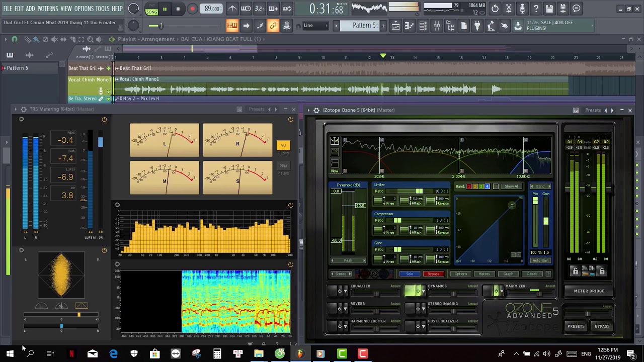The height and width of the screenshot is (362, 644).
Task: Enable the Equalizer module in Ozone
Action: [x=340, y=291]
